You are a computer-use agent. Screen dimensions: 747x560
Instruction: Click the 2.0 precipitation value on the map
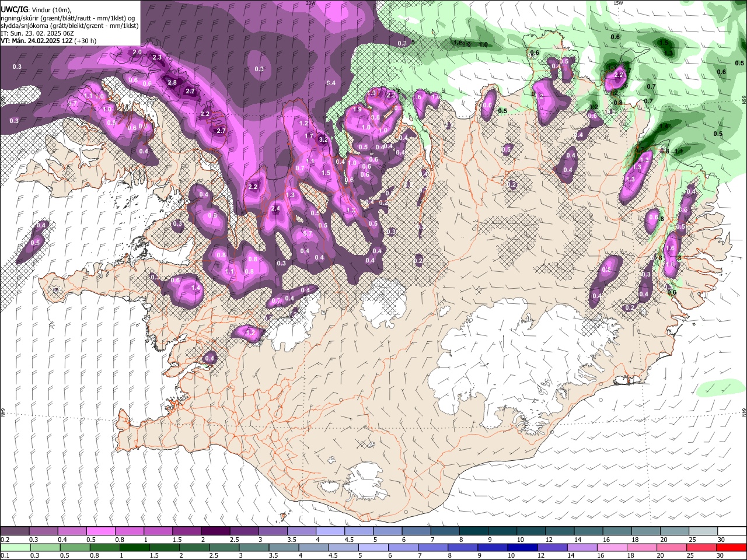137,52
